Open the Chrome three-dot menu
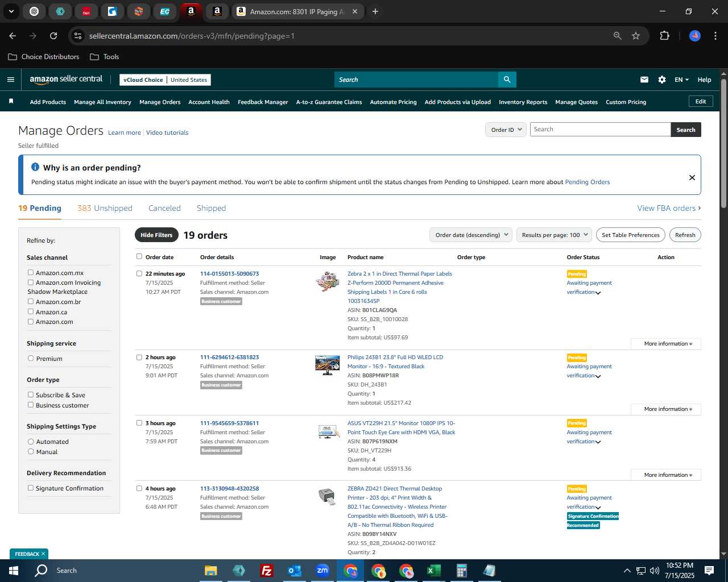This screenshot has height=582, width=728. [714, 36]
